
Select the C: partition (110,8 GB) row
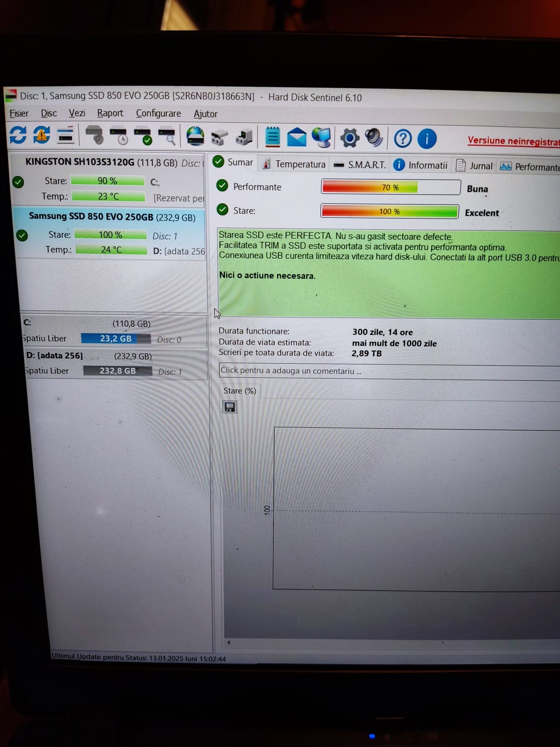[114, 332]
